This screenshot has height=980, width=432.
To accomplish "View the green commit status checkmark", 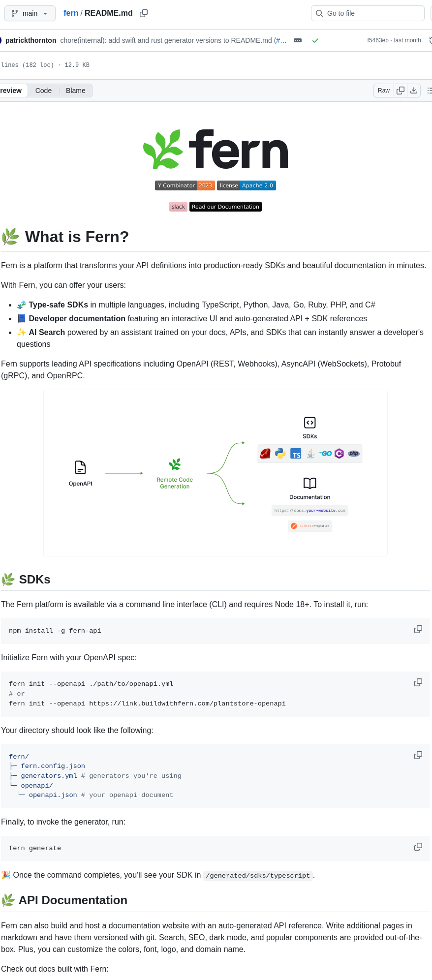I will (x=315, y=40).
